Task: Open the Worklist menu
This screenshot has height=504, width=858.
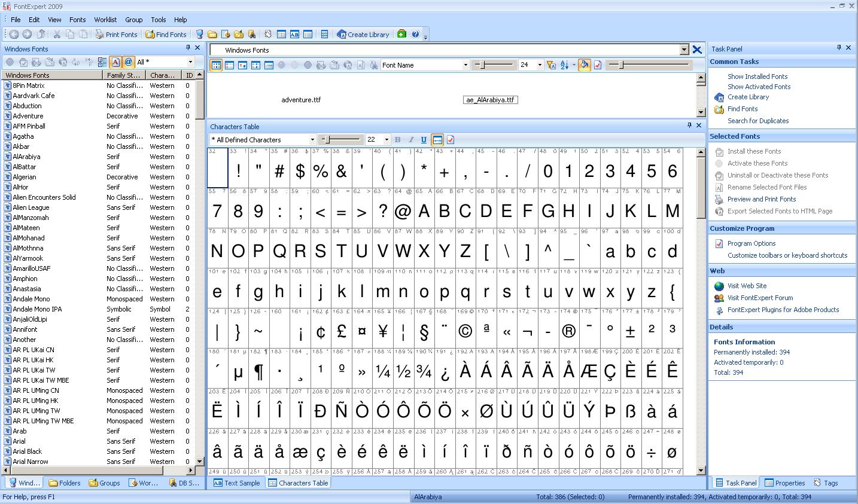Action: tap(105, 20)
